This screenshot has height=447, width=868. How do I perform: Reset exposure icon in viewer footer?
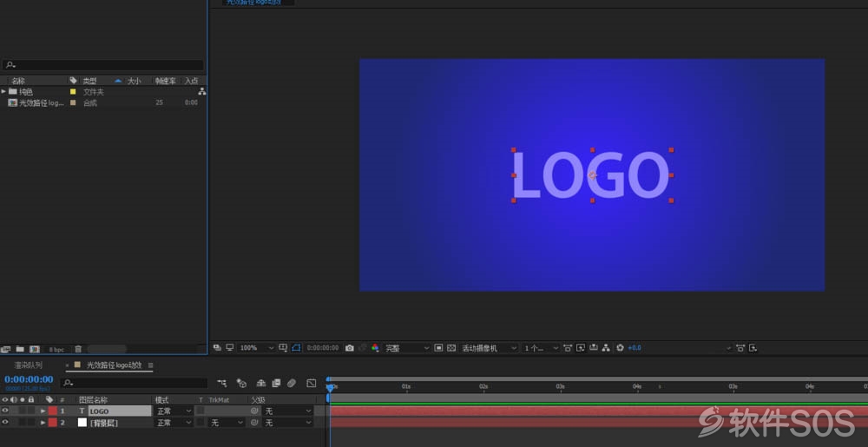[620, 347]
